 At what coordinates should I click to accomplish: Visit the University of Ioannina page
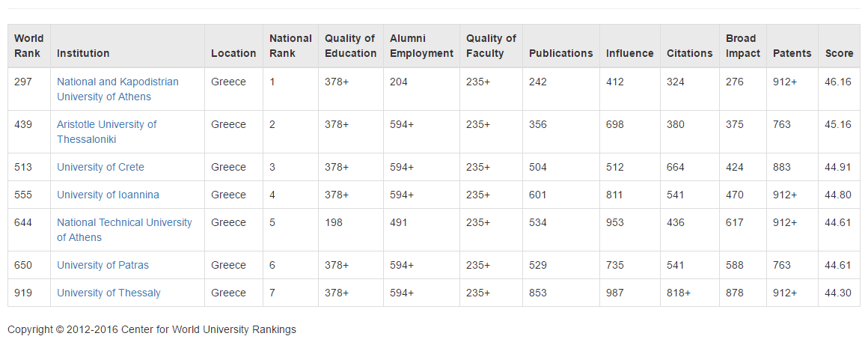(108, 195)
